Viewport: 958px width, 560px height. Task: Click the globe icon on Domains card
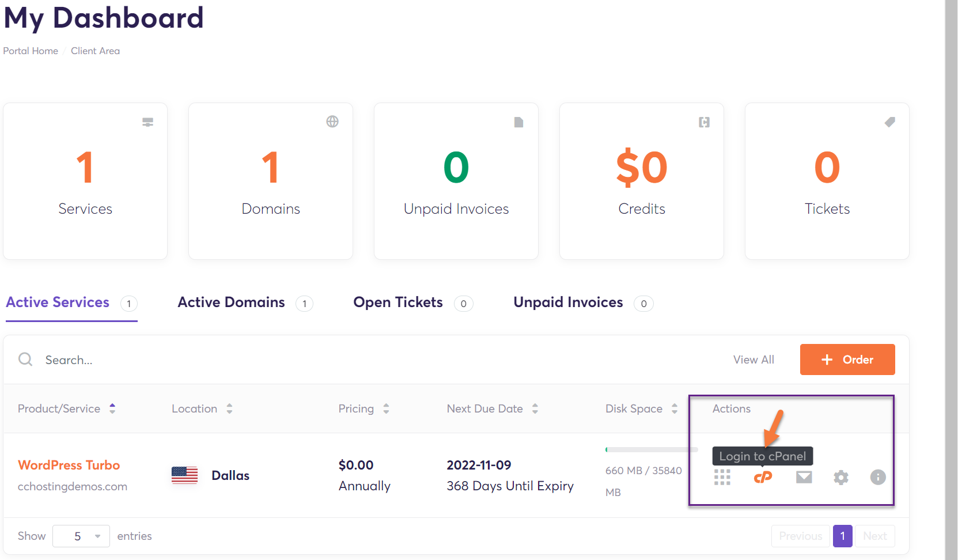[x=332, y=122]
